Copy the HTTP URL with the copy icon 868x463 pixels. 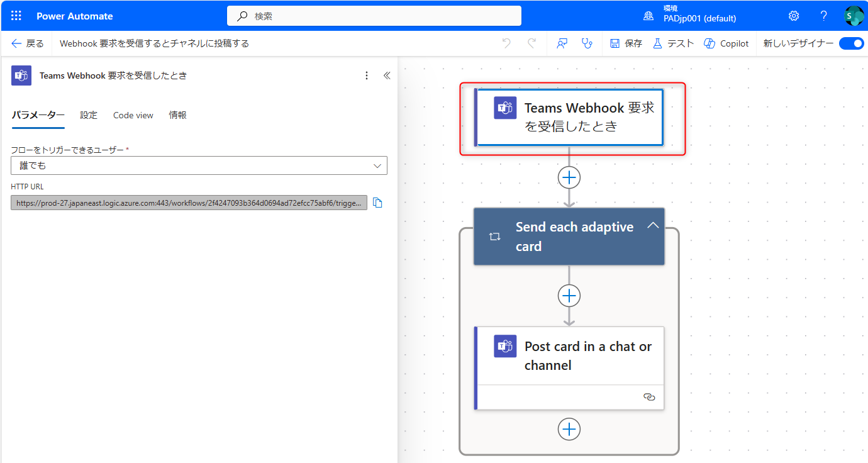click(378, 203)
